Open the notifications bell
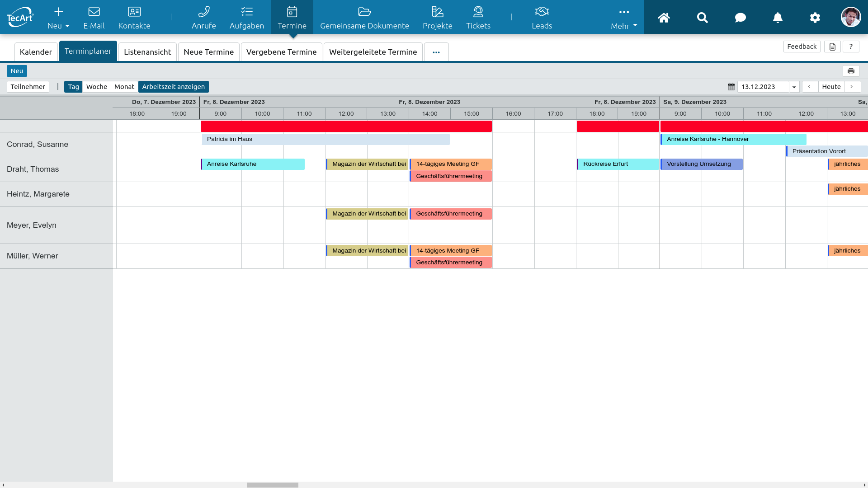This screenshot has height=488, width=868. (x=778, y=18)
